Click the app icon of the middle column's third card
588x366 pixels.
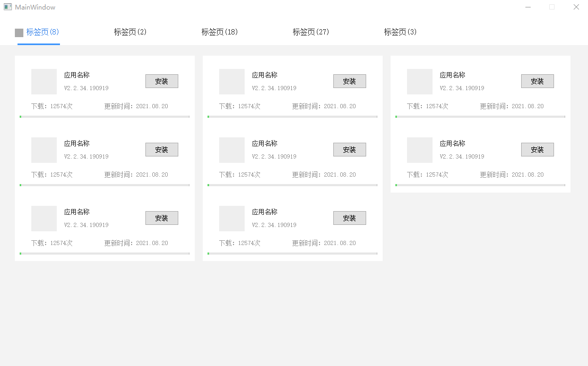point(232,218)
